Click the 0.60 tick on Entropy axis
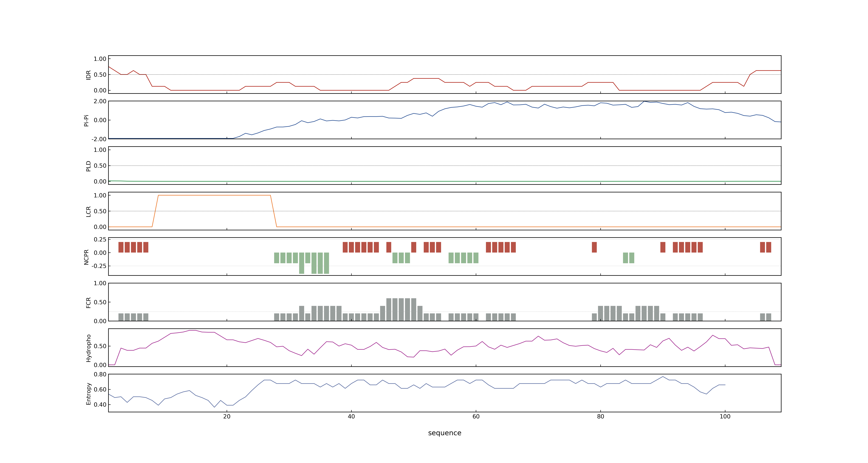The image size is (868, 463). [100, 390]
